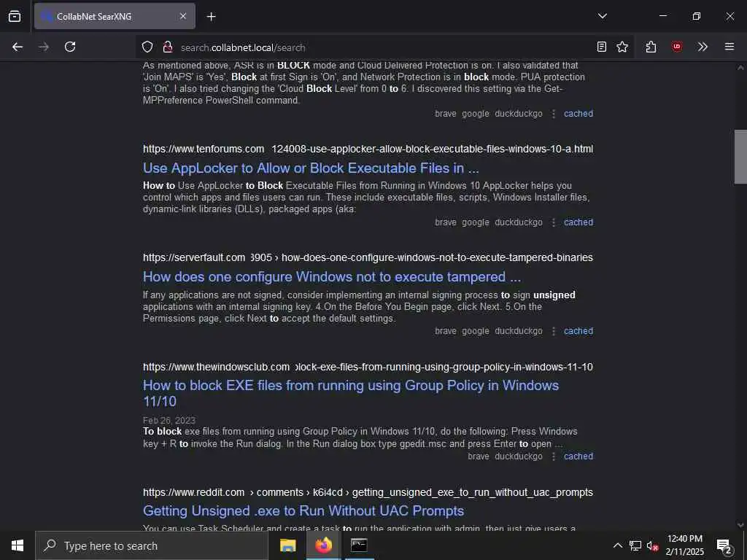
Task: Click the serverfault.com URL line
Action: (x=368, y=257)
